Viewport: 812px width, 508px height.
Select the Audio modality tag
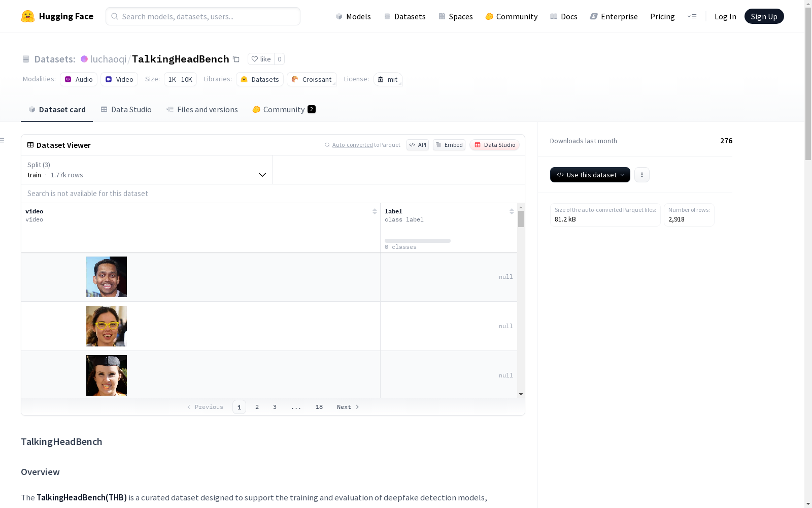[79, 79]
